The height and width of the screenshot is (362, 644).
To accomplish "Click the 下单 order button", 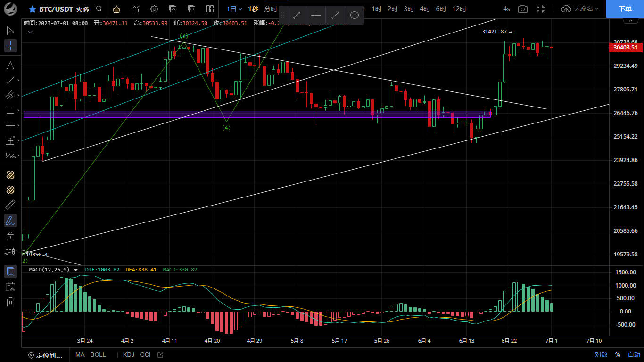I will tap(625, 9).
